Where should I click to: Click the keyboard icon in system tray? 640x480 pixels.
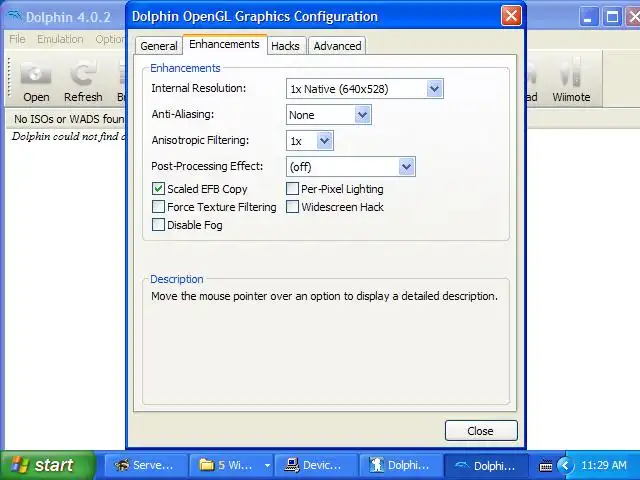546,466
